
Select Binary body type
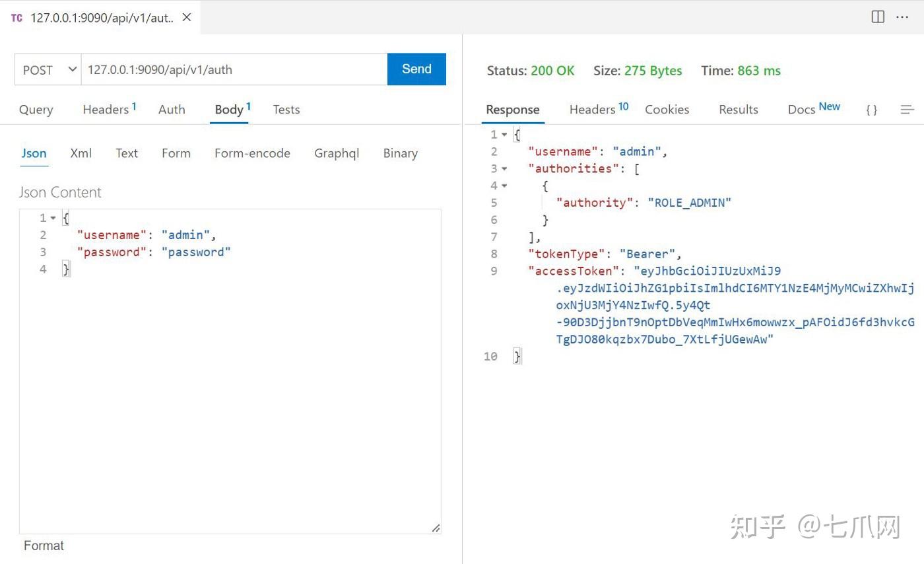click(x=400, y=153)
